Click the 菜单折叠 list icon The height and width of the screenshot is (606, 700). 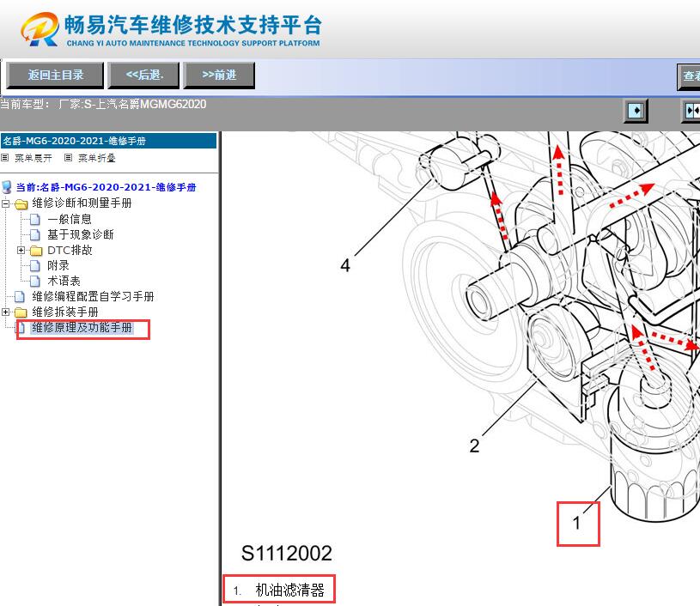(69, 158)
